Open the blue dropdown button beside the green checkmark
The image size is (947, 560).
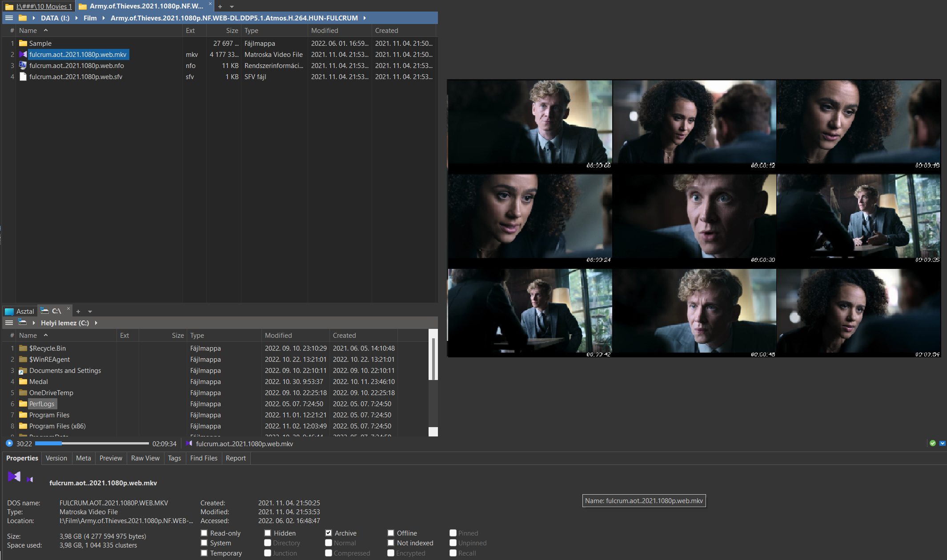point(942,444)
